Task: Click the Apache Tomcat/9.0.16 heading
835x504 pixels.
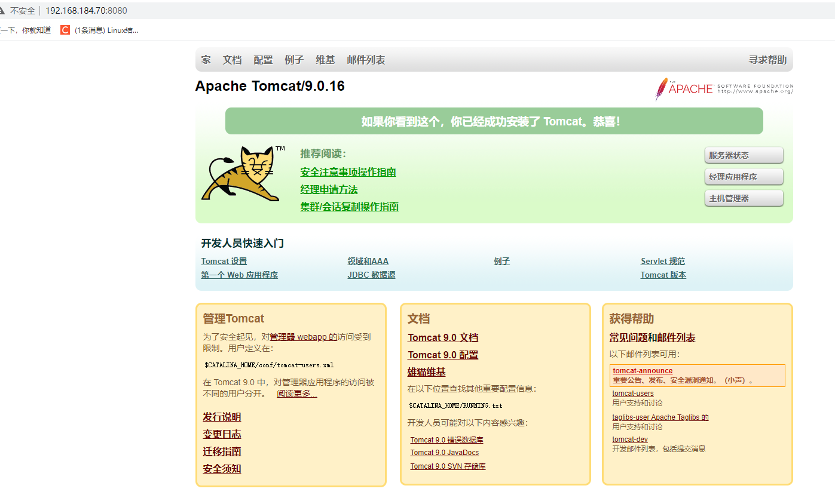Action: pyautogui.click(x=270, y=86)
